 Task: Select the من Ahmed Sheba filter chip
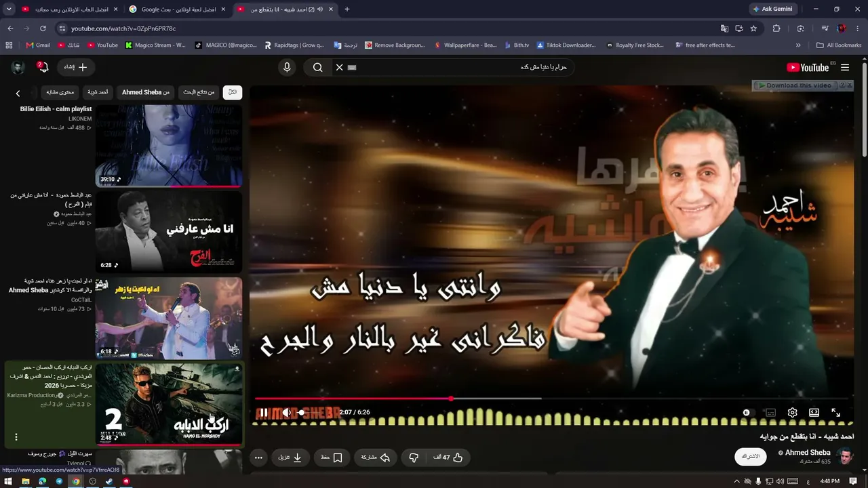click(146, 92)
